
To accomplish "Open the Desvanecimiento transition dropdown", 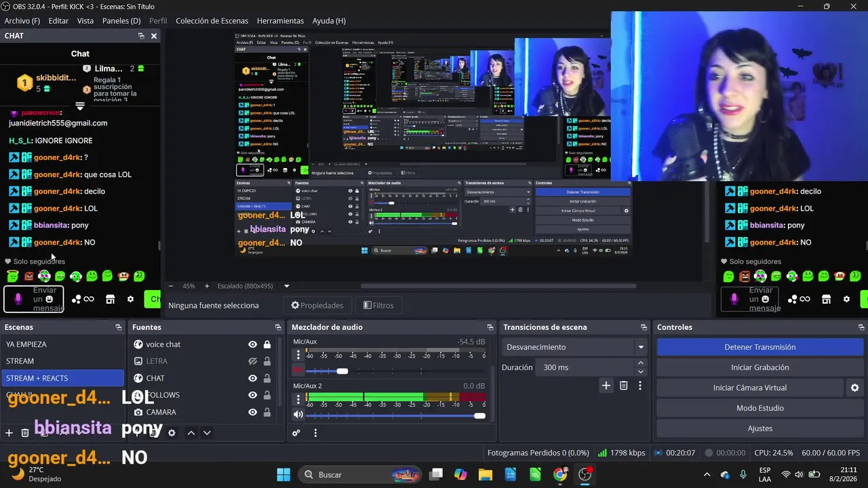I will coord(574,347).
